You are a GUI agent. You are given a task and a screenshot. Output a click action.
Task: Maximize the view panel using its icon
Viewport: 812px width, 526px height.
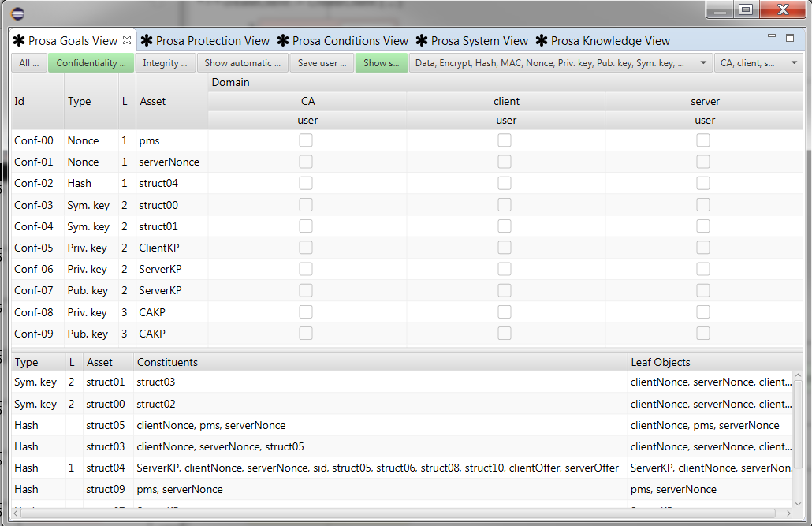coord(790,37)
